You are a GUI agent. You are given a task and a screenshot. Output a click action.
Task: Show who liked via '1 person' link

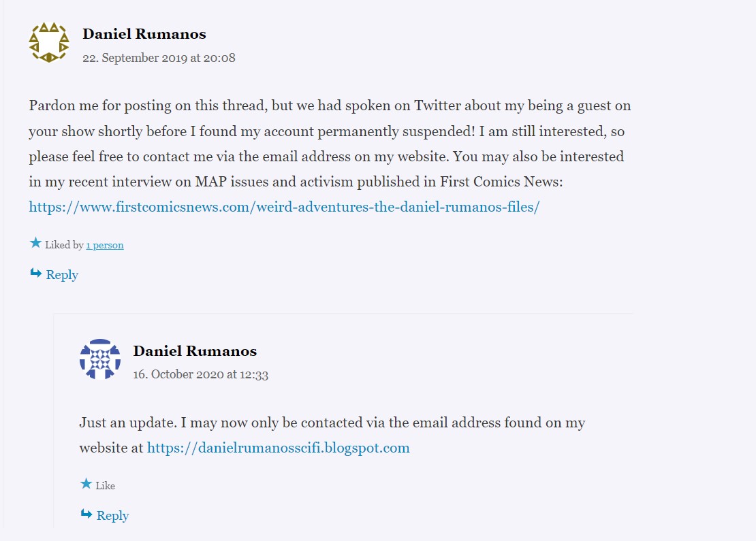[x=105, y=245]
